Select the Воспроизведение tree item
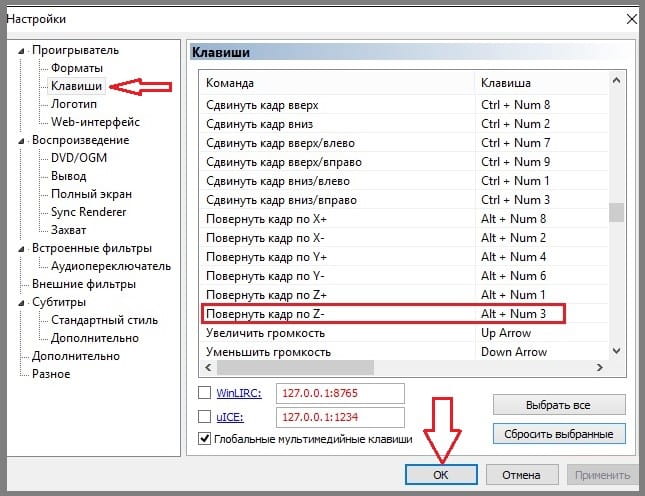The height and width of the screenshot is (496, 645). (81, 140)
